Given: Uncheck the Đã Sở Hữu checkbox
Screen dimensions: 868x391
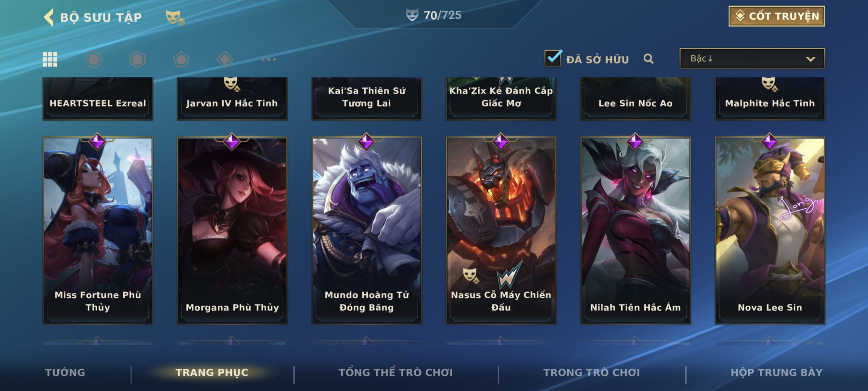Looking at the screenshot, I should 553,58.
